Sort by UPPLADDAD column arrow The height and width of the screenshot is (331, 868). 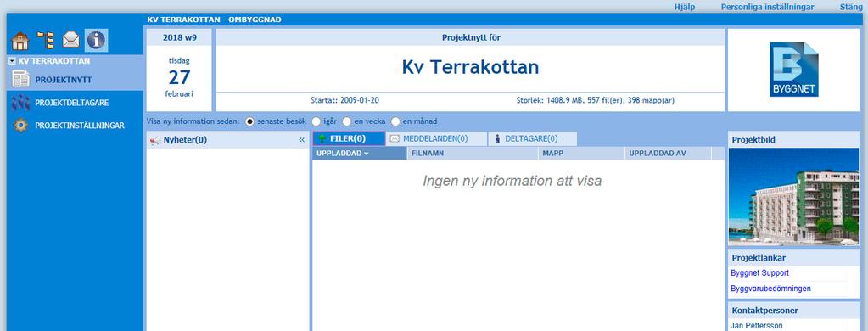(366, 154)
